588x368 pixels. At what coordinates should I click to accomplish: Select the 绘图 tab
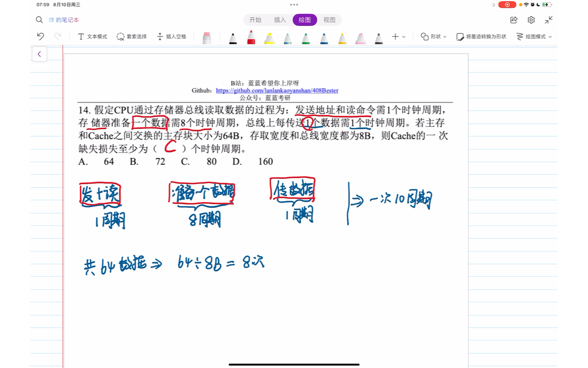point(305,20)
